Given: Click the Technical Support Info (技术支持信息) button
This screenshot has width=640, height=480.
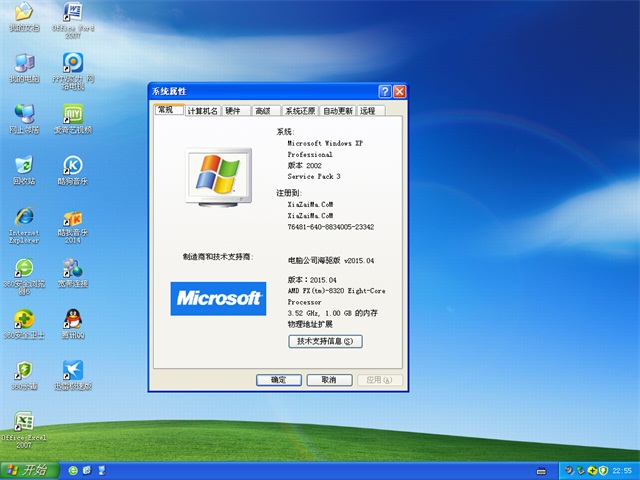Looking at the screenshot, I should [x=324, y=341].
